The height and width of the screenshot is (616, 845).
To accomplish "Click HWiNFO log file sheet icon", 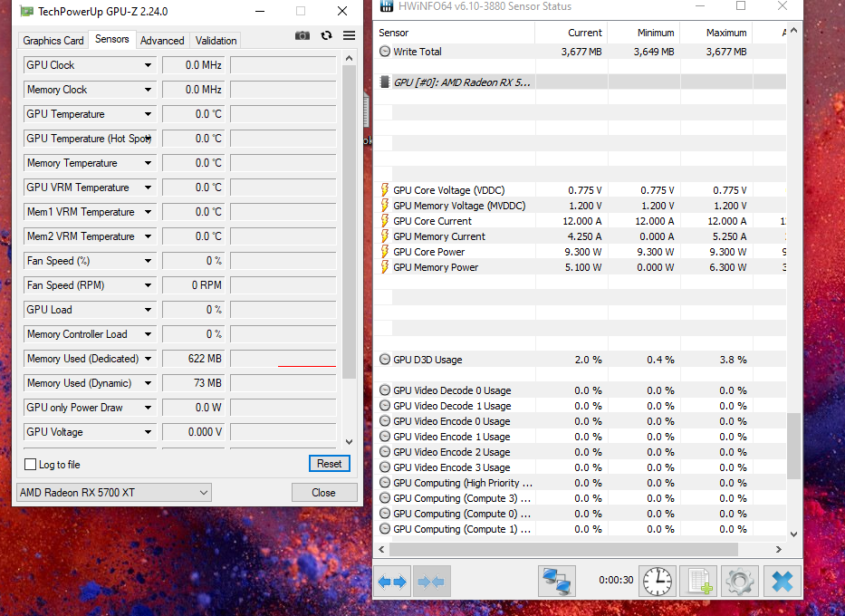I will [699, 581].
